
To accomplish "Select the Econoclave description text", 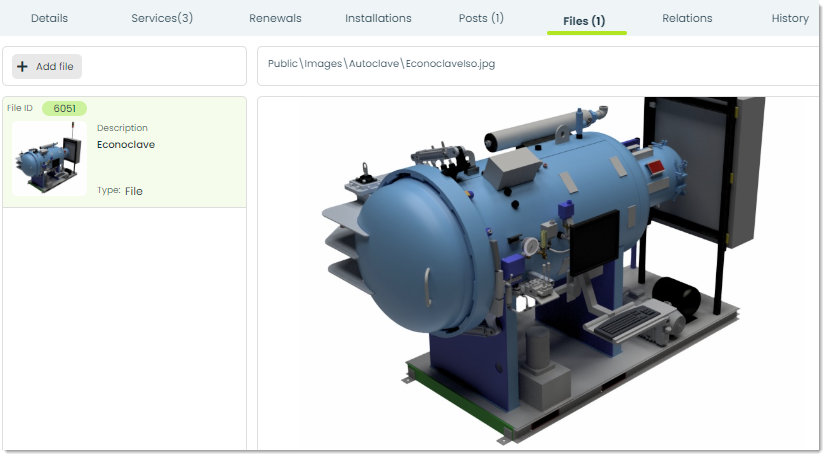I will click(126, 145).
